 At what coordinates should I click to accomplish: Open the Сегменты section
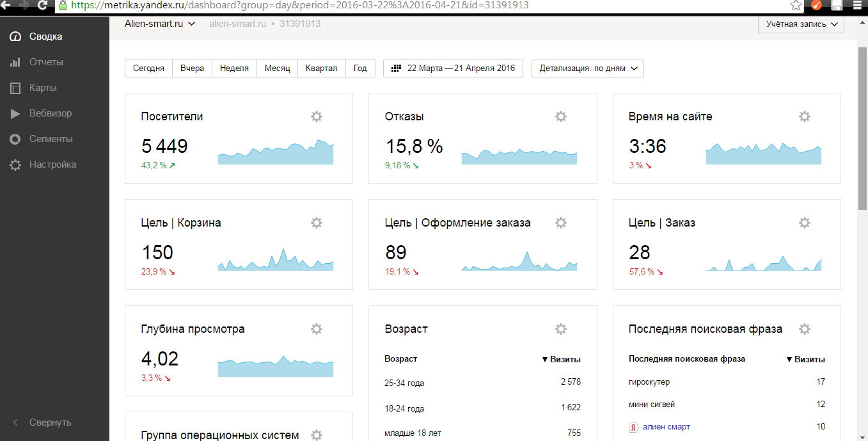point(51,139)
